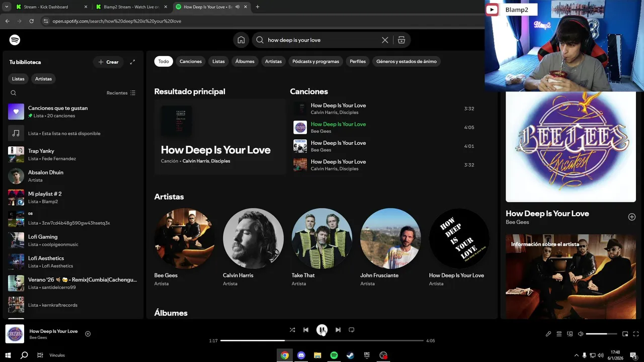Select the Todo filter chip

click(164, 61)
